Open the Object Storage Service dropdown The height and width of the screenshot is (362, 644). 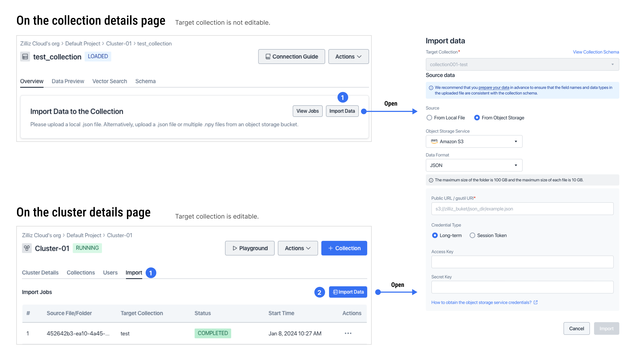474,141
